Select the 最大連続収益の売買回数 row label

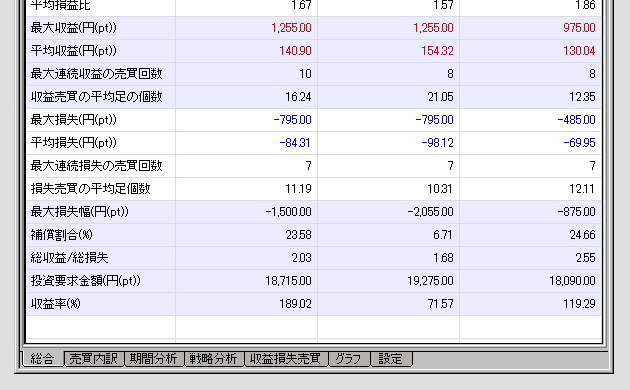click(x=96, y=74)
